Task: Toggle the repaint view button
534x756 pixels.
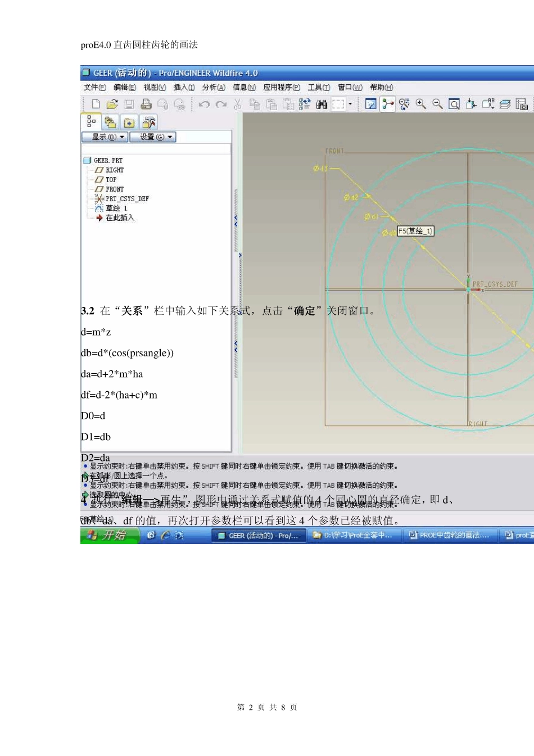Action: [370, 104]
